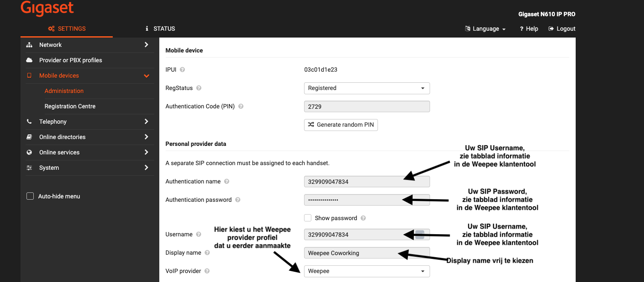This screenshot has width=644, height=282.
Task: Click the help icon next to RegStatus
Action: click(199, 88)
